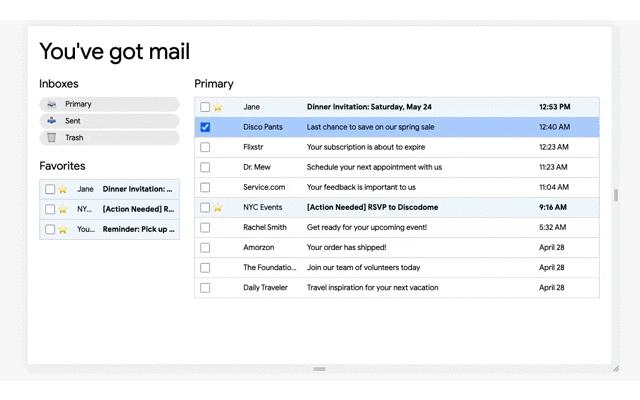The image size is (640, 400).
Task: Open 'Your order has shipped!' email
Action: click(x=346, y=247)
